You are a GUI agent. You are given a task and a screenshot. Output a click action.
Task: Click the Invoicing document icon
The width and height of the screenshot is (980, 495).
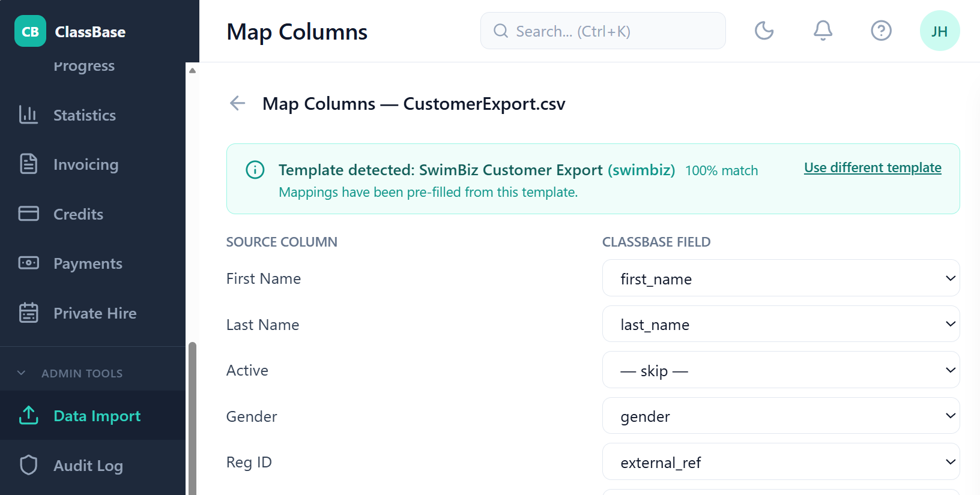click(28, 164)
